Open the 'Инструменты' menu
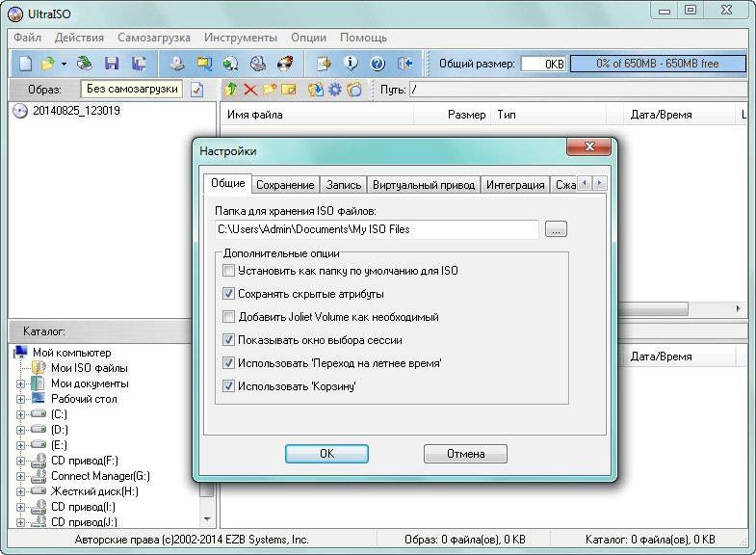The image size is (756, 555). [x=241, y=38]
